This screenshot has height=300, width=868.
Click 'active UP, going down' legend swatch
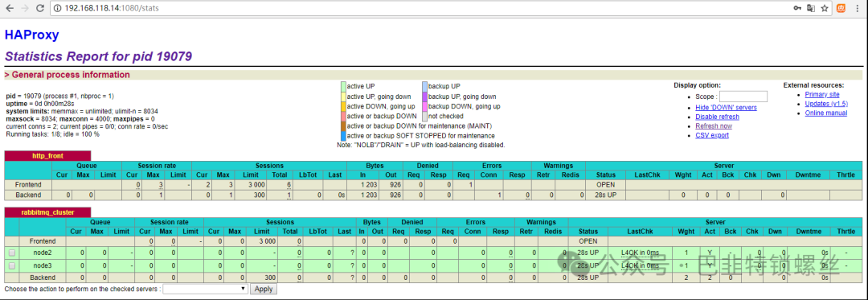pos(343,97)
